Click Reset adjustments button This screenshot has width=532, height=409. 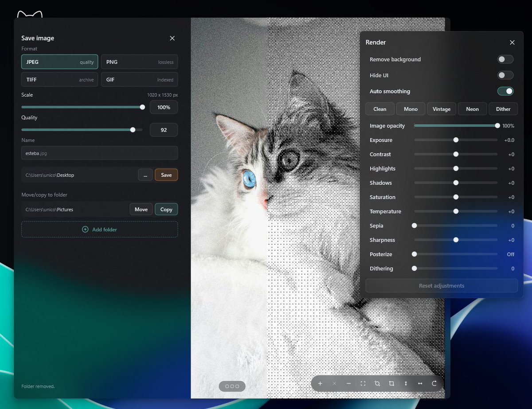pos(442,286)
